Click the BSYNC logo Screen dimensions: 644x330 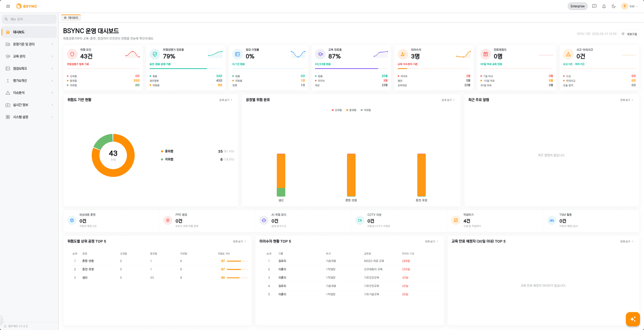pyautogui.click(x=27, y=6)
